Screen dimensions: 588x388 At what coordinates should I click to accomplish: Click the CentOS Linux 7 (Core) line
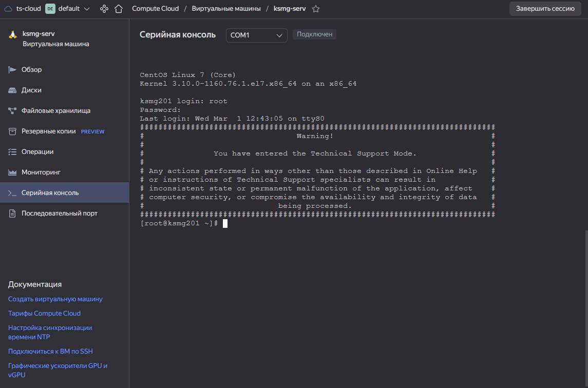tap(187, 75)
